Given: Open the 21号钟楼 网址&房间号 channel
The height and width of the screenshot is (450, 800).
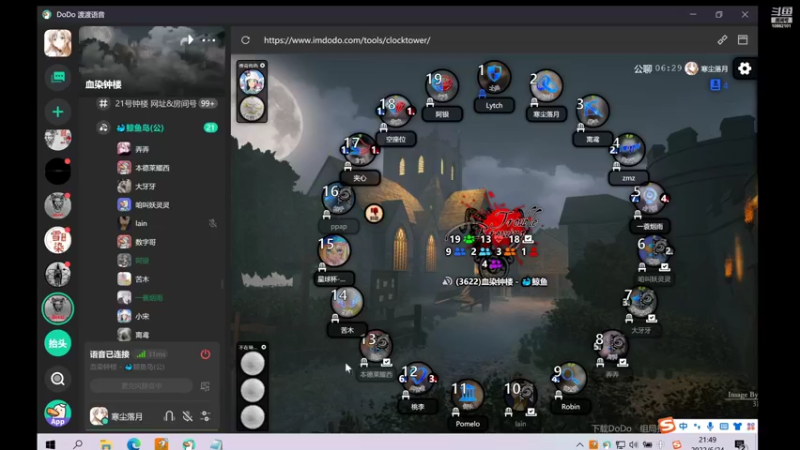Looking at the screenshot, I should point(157,104).
